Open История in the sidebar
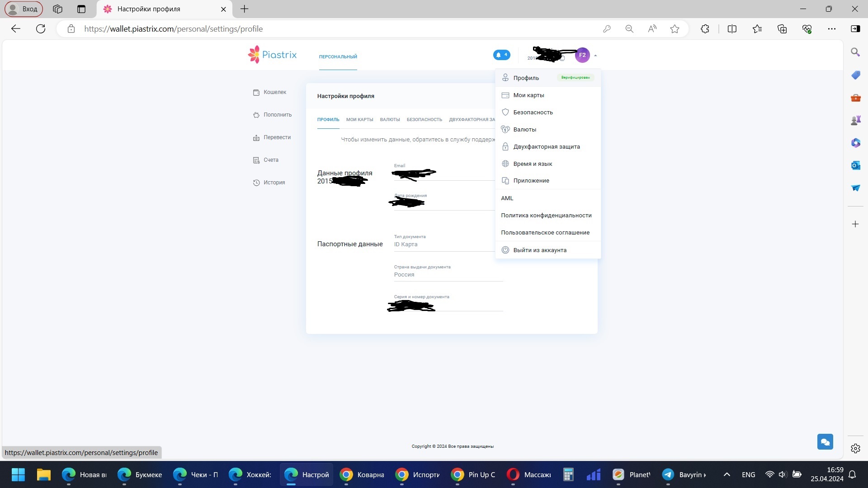This screenshot has width=868, height=488. coord(269,183)
